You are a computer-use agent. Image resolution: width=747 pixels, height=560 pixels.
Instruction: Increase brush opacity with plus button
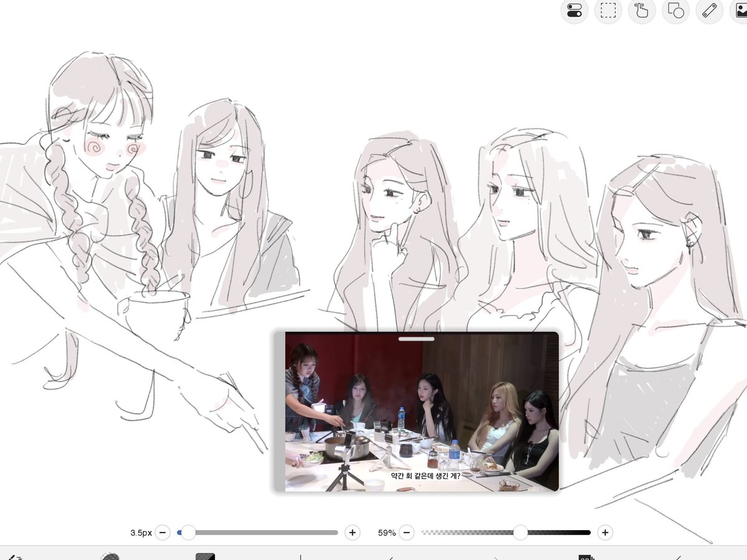click(604, 533)
